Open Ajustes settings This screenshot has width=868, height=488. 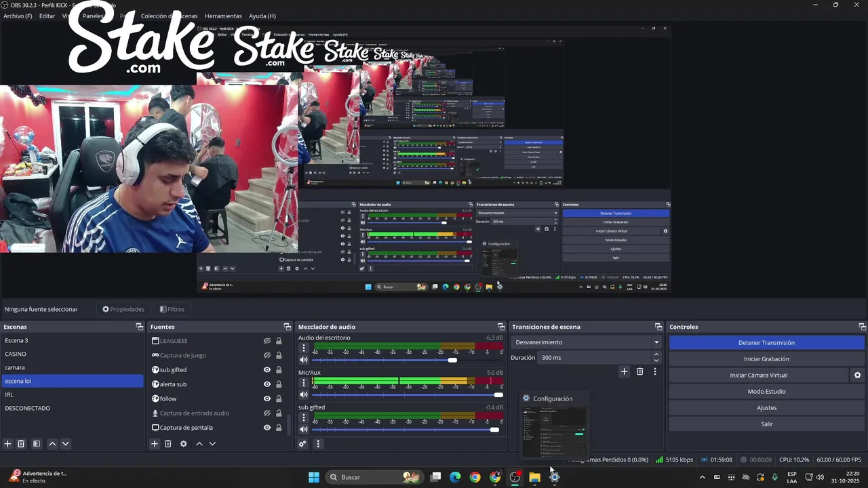coord(766,408)
